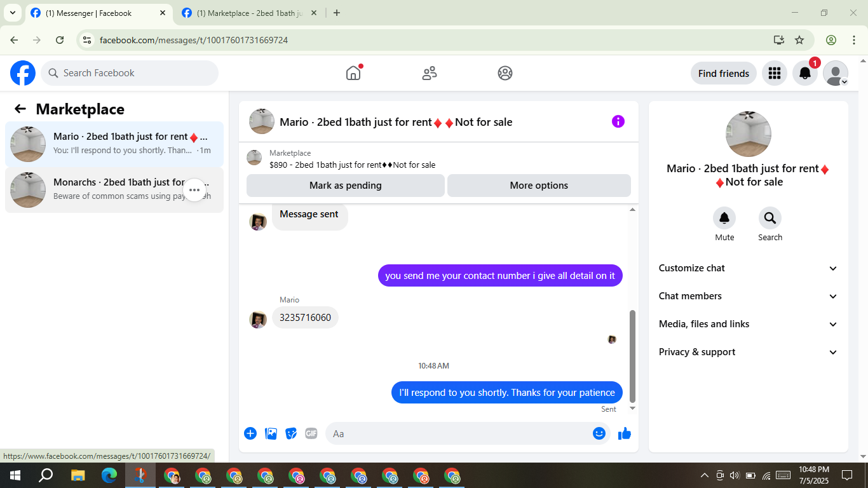
Task: Choose a sticker
Action: [291, 433]
